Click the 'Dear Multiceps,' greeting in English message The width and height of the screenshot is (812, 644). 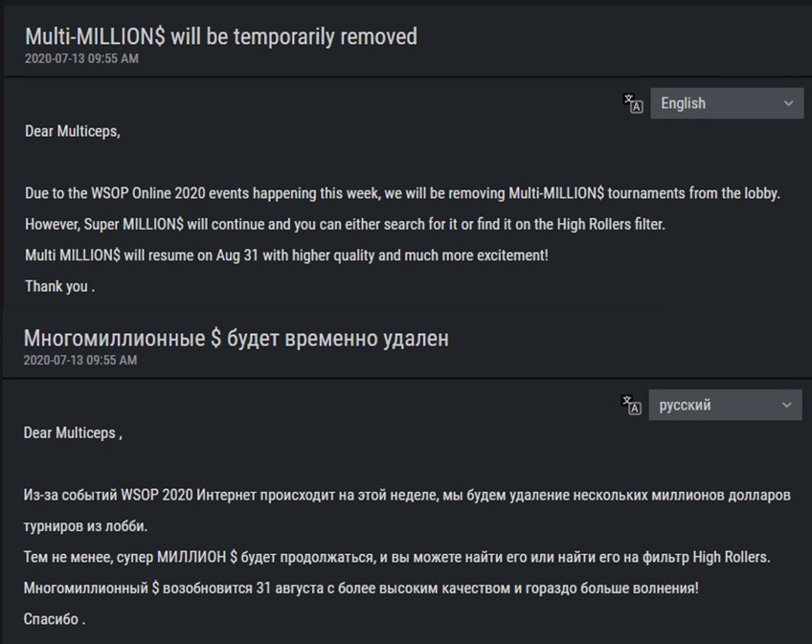(73, 131)
